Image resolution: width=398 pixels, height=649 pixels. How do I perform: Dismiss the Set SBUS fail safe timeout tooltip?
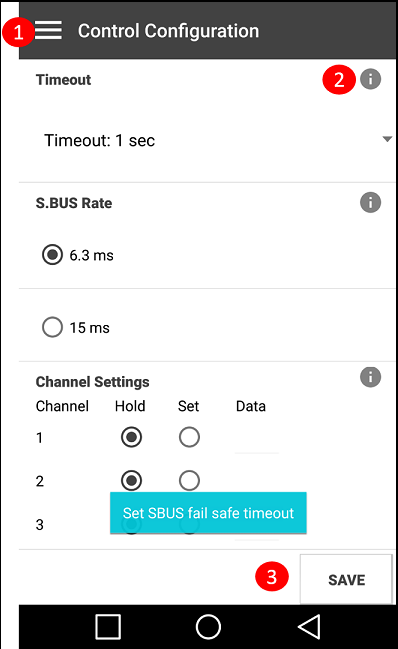point(208,513)
